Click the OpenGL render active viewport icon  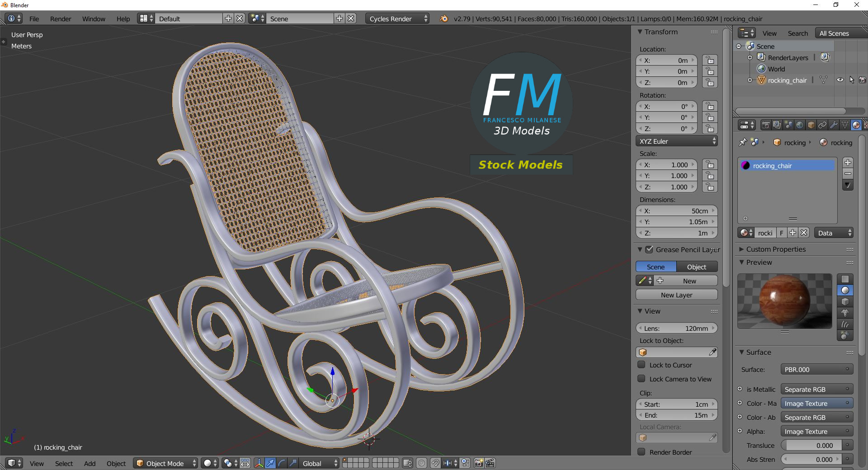(x=478, y=463)
